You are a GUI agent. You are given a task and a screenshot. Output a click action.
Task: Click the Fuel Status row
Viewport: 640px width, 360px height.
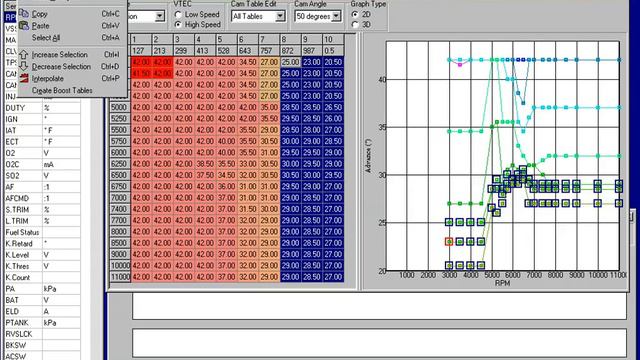pyautogui.click(x=42, y=232)
